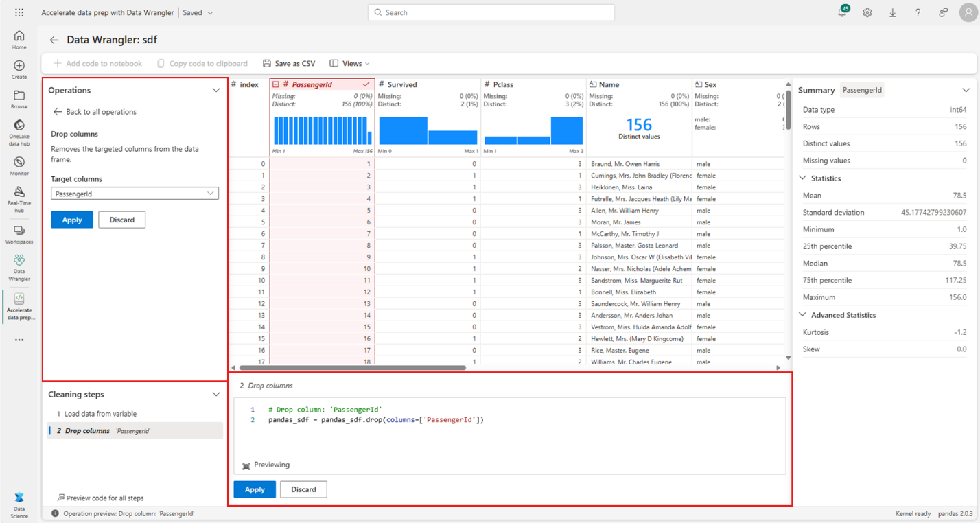Click the scroll right arrow under grid
The width and height of the screenshot is (980, 523).
(778, 368)
